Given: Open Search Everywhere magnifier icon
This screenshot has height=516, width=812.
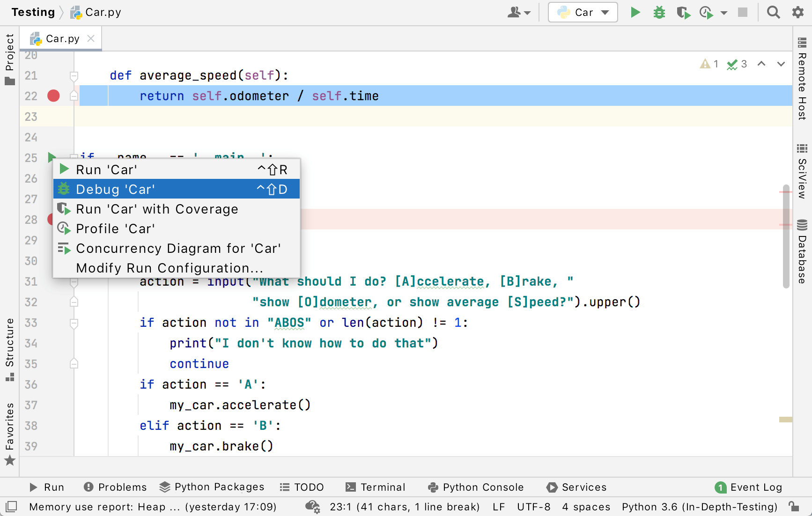Looking at the screenshot, I should [773, 12].
